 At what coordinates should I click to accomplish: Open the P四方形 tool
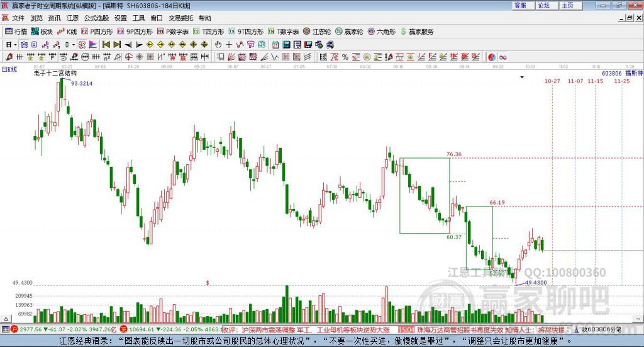(97, 31)
